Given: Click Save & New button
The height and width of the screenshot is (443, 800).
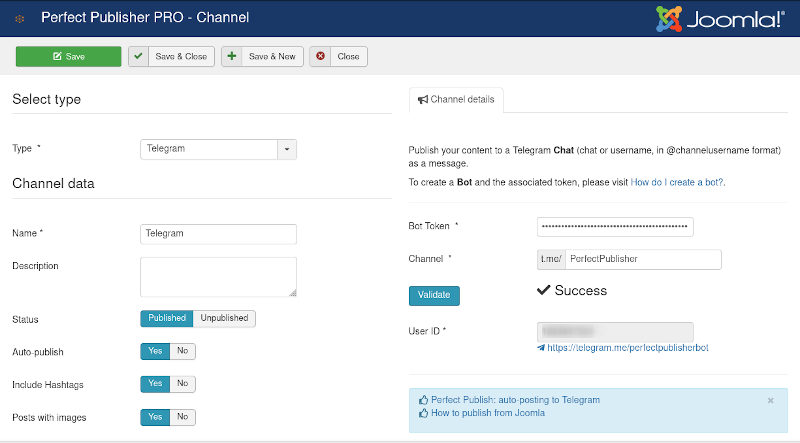Looking at the screenshot, I should [x=262, y=57].
